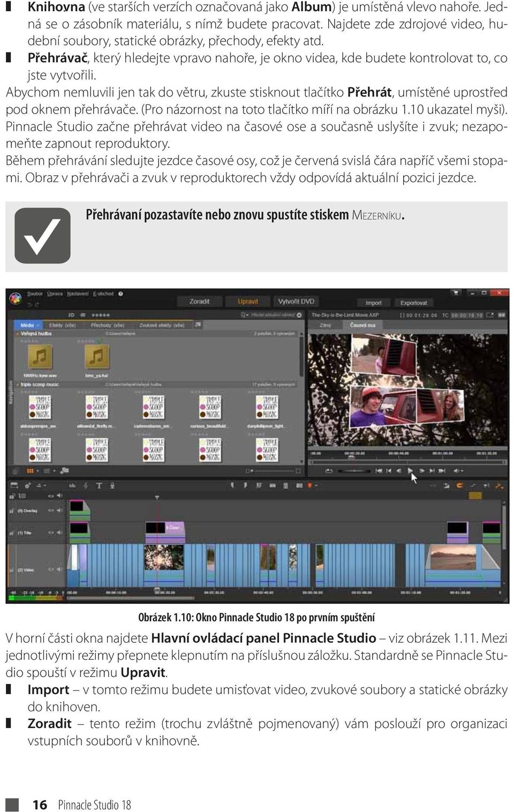This screenshot has height=812, width=514.
Task: Open the thumbnails view options dropdown
Action: click(x=37, y=471)
